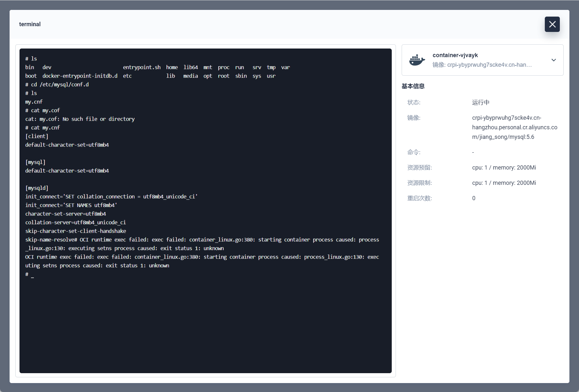Click the 'collation-server=utf8mb4_unicode_ci' line
The height and width of the screenshot is (392, 579).
[x=75, y=222]
